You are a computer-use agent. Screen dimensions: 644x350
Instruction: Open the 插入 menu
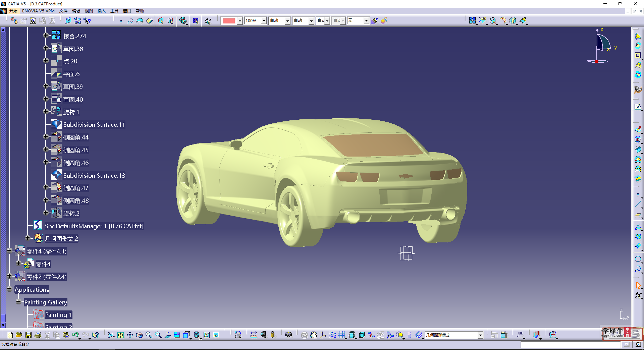click(101, 11)
